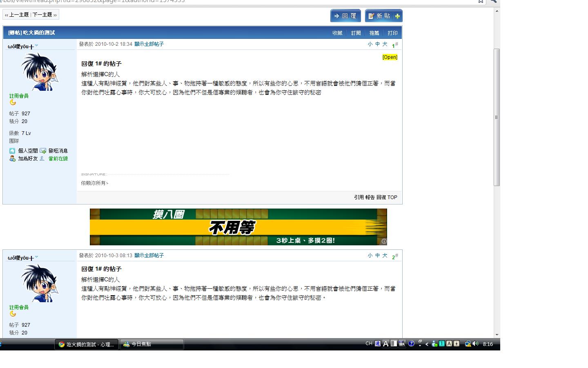
Task: Click 推薦 to recommend the thread
Action: coord(374,33)
